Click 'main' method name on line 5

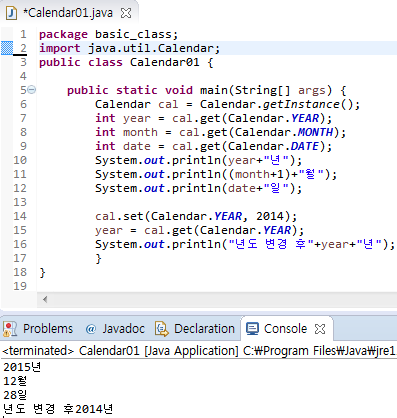pos(214,90)
